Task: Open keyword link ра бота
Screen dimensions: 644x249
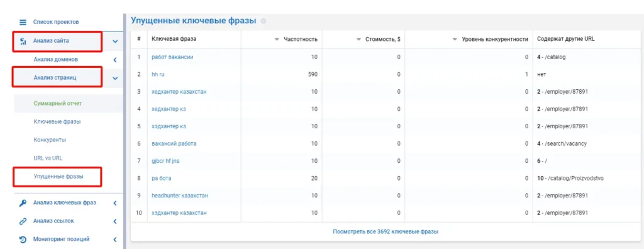Action: (162, 179)
